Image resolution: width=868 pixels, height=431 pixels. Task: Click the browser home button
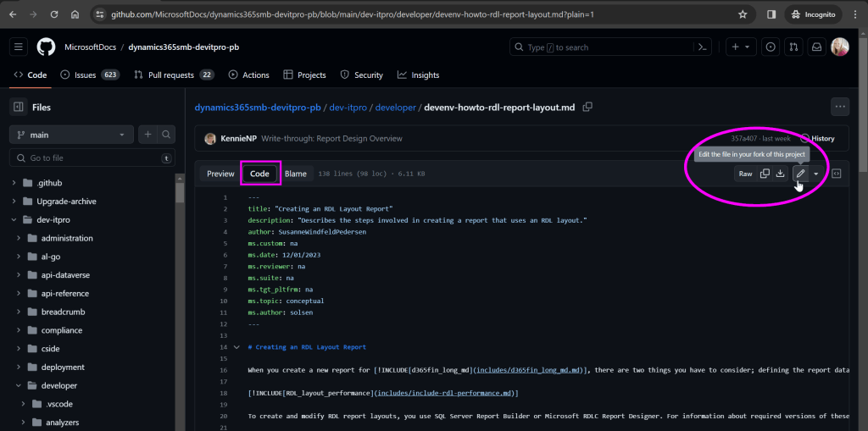click(x=75, y=14)
